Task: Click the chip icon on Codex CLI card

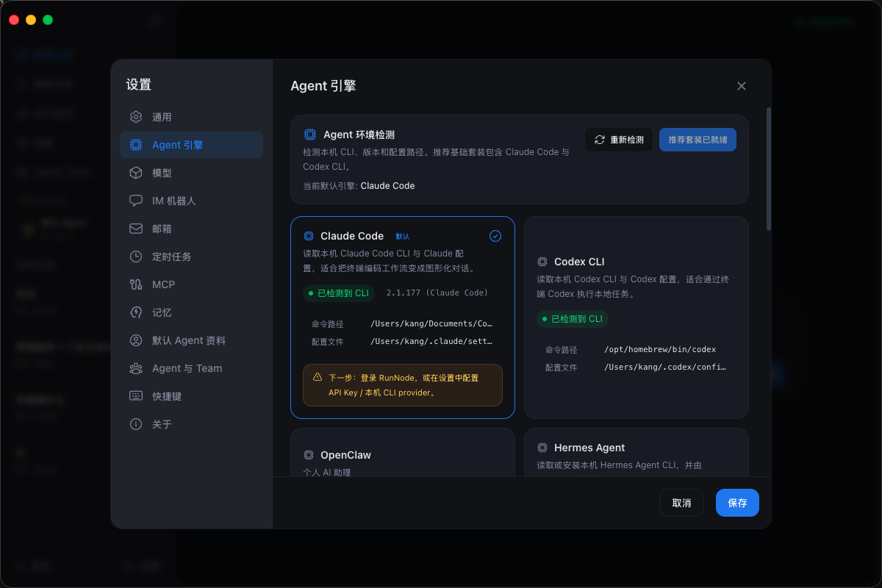Action: pyautogui.click(x=542, y=262)
